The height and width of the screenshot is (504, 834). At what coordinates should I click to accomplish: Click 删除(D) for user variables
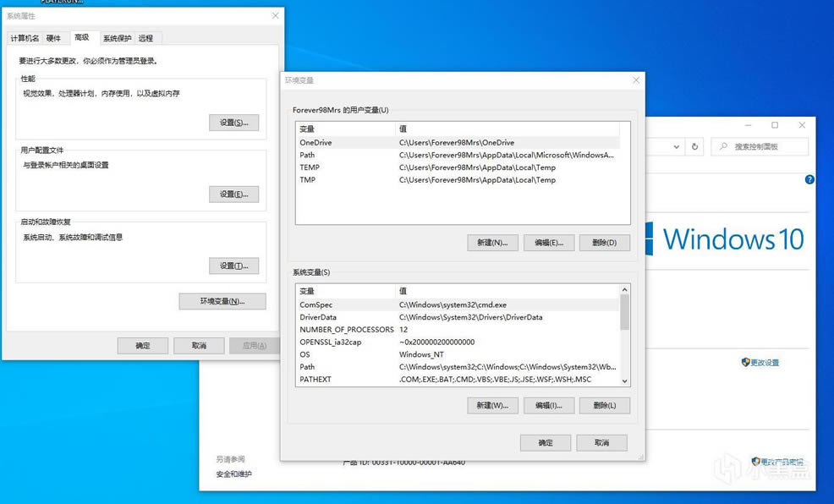point(605,243)
